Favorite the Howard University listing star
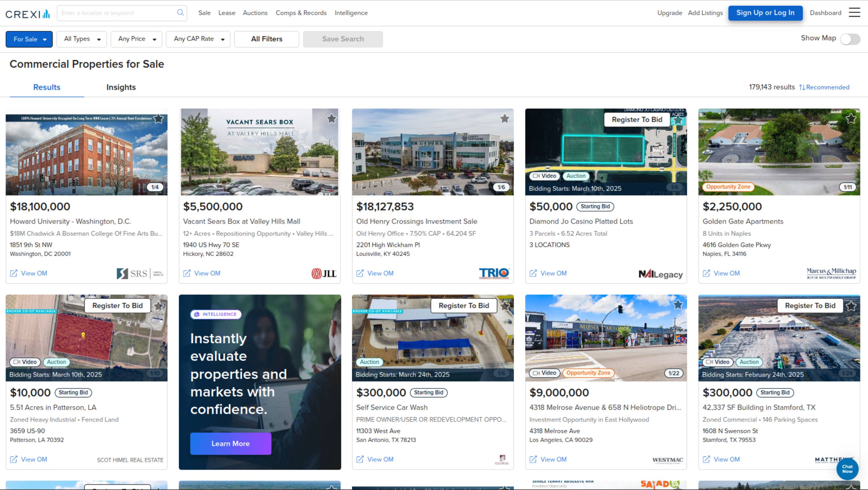This screenshot has height=490, width=868. pyautogui.click(x=158, y=118)
